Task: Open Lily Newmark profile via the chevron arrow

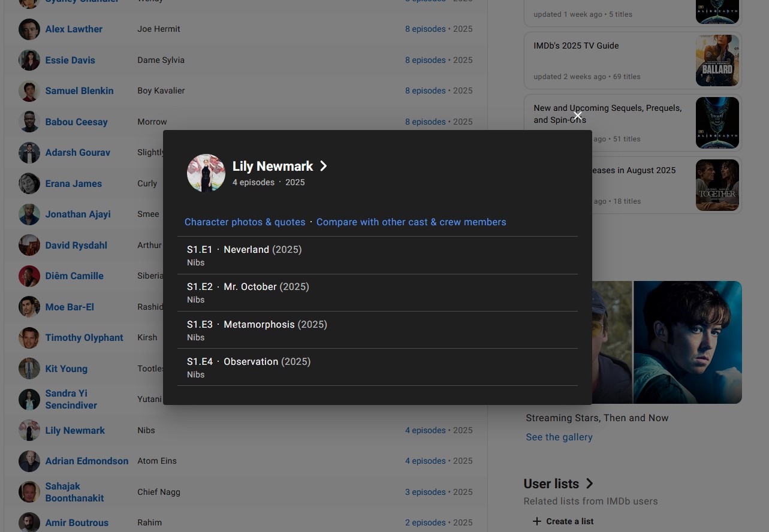Action: point(324,166)
